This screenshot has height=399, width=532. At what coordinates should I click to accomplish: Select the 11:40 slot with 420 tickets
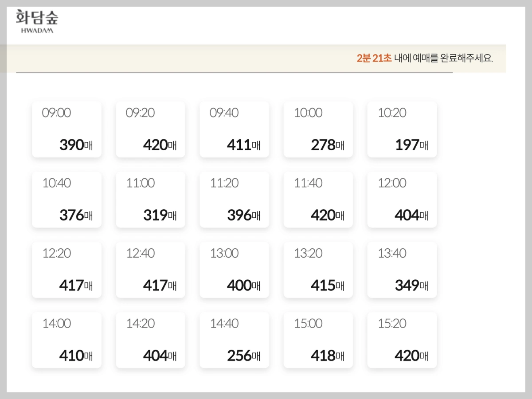click(x=318, y=199)
